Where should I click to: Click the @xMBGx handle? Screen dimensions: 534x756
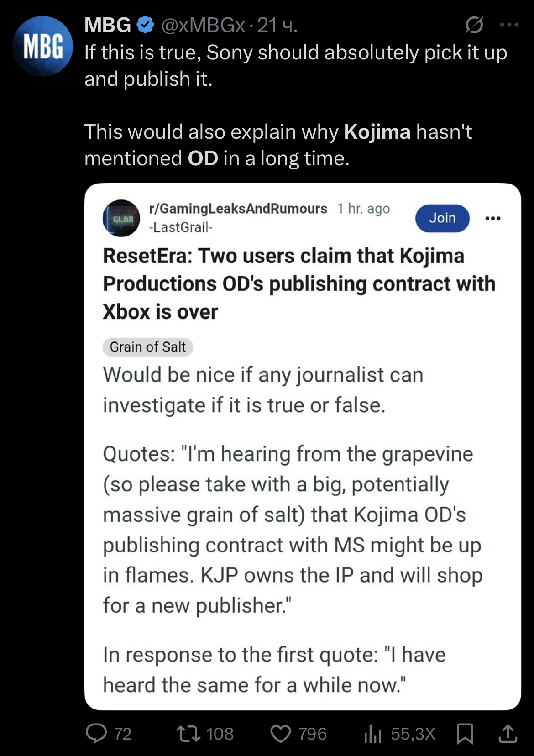click(203, 25)
